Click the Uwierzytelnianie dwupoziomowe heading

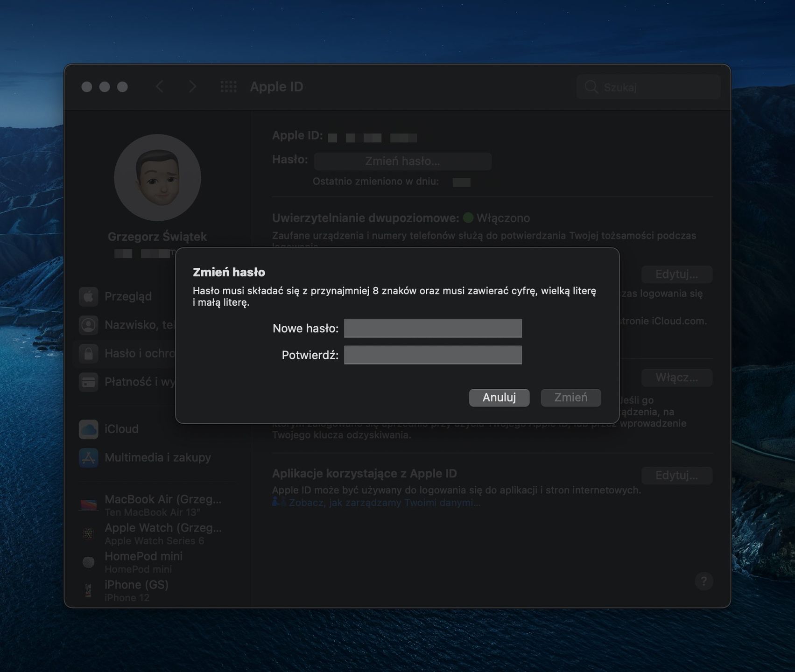pos(366,218)
